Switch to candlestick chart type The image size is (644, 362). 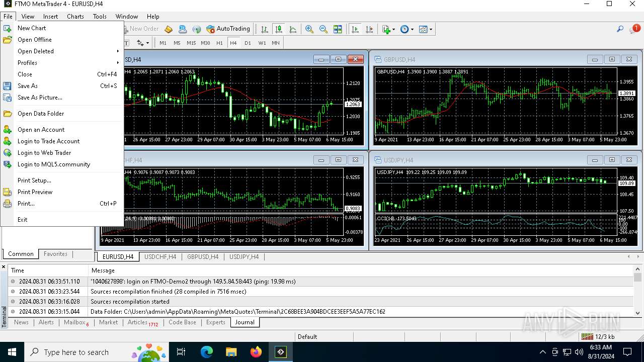(x=278, y=29)
